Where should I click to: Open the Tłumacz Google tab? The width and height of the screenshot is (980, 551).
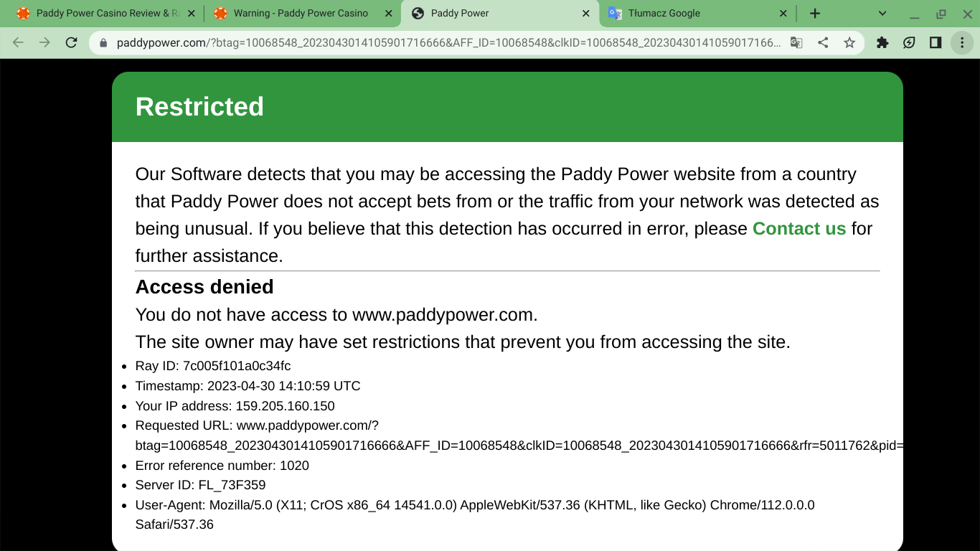689,14
